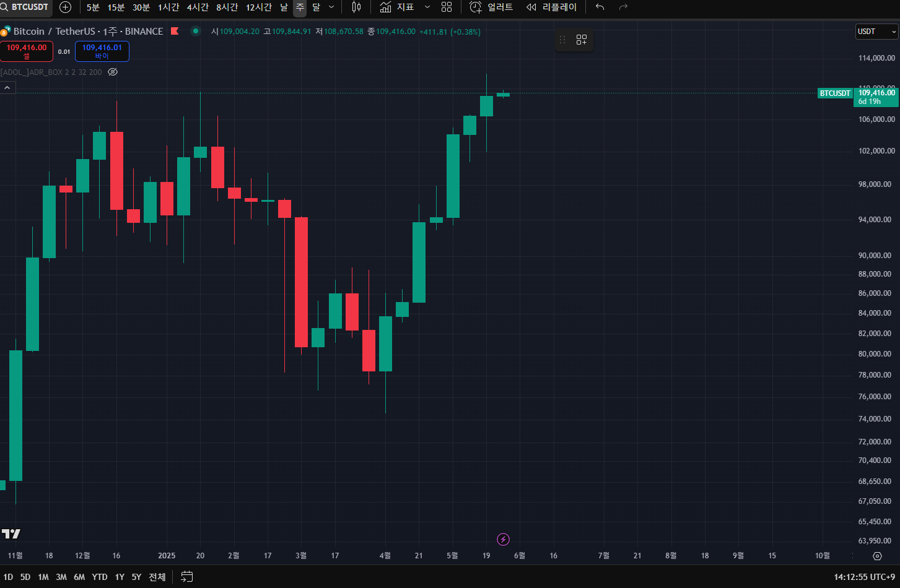Click the 2025 time axis label
Image resolution: width=900 pixels, height=588 pixels.
[167, 555]
